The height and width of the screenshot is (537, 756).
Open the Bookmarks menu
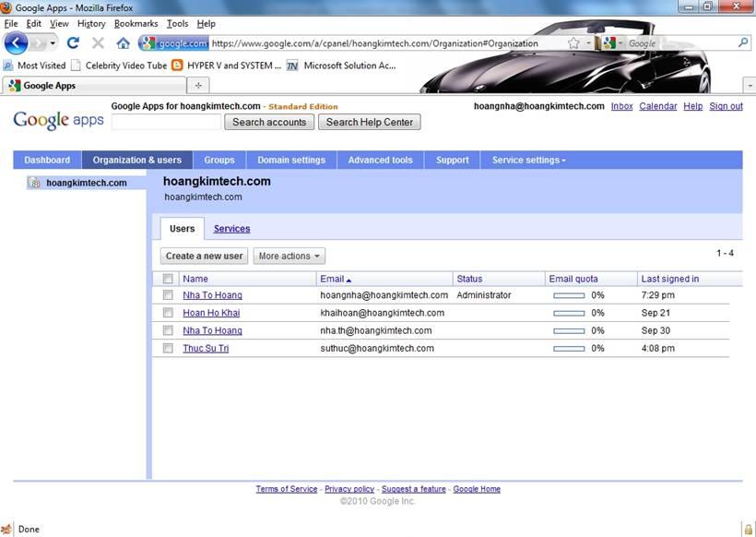click(136, 24)
